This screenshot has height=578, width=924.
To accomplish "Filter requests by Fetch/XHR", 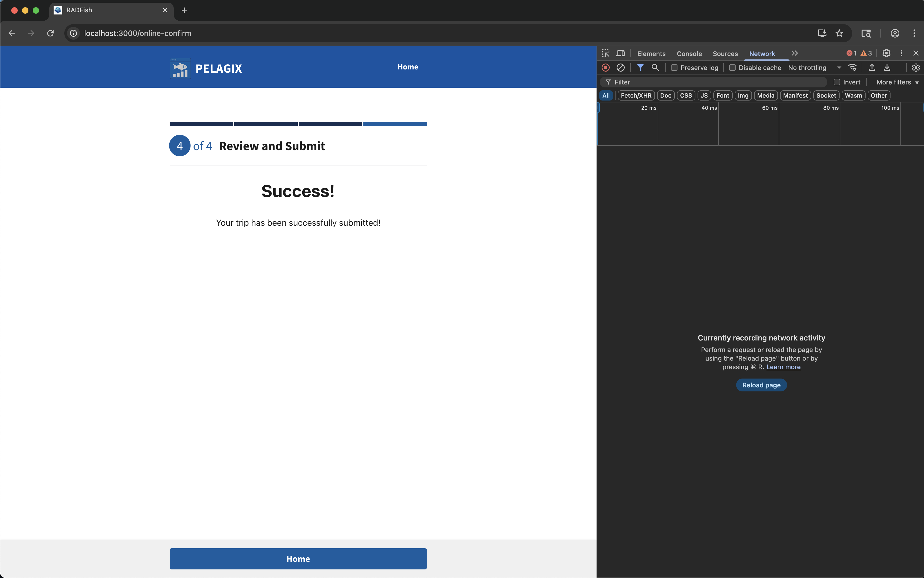I will 636,95.
